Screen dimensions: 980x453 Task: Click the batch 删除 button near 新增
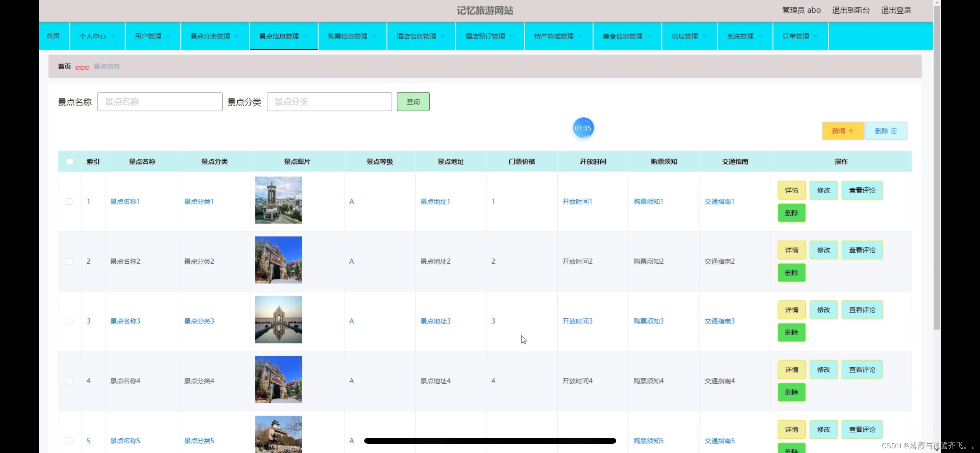886,131
